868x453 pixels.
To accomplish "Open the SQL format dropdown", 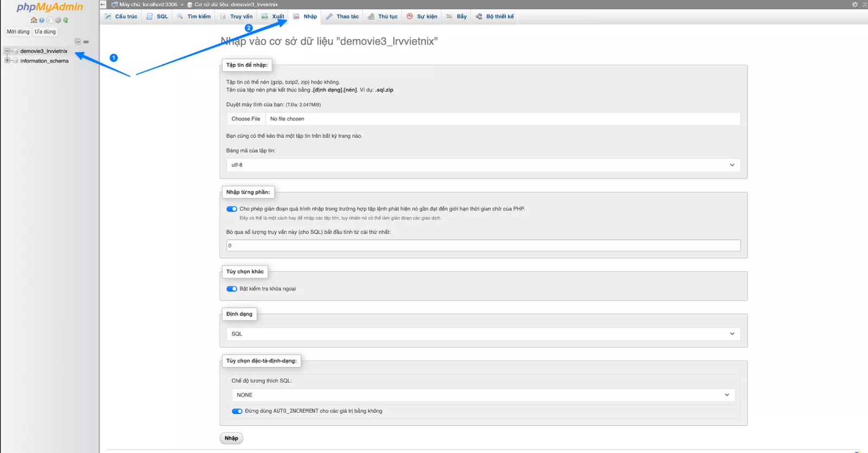I will tap(483, 334).
